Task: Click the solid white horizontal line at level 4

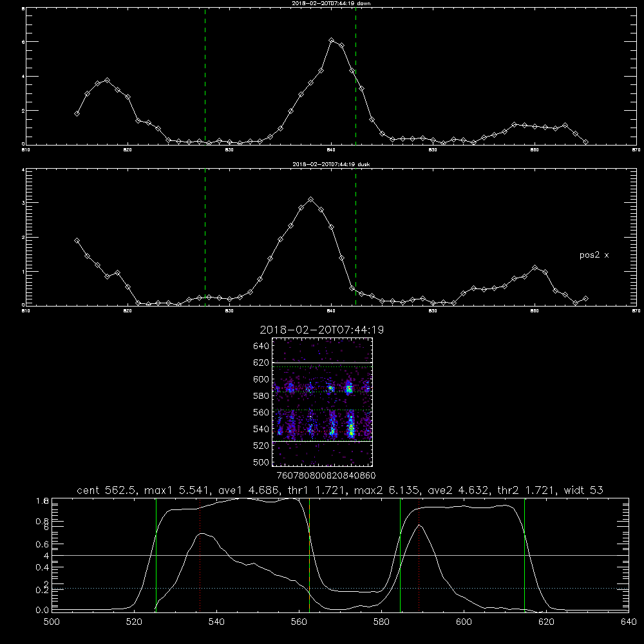Action: pos(340,555)
